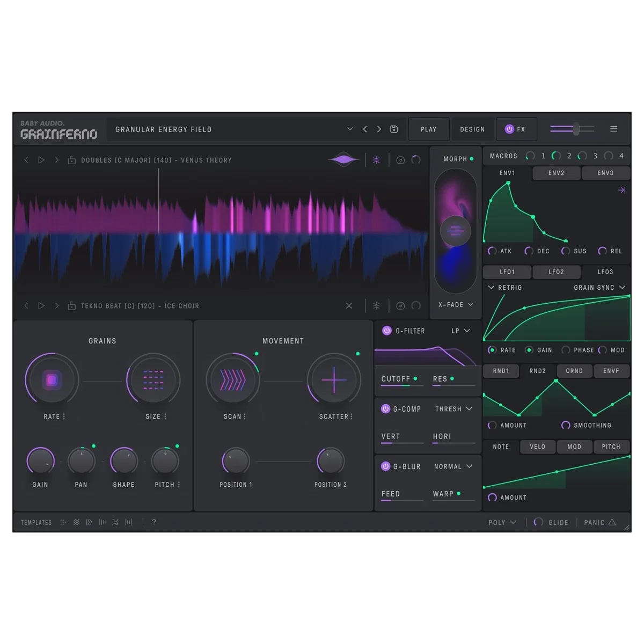
Task: Click the DESIGN button
Action: pos(472,129)
